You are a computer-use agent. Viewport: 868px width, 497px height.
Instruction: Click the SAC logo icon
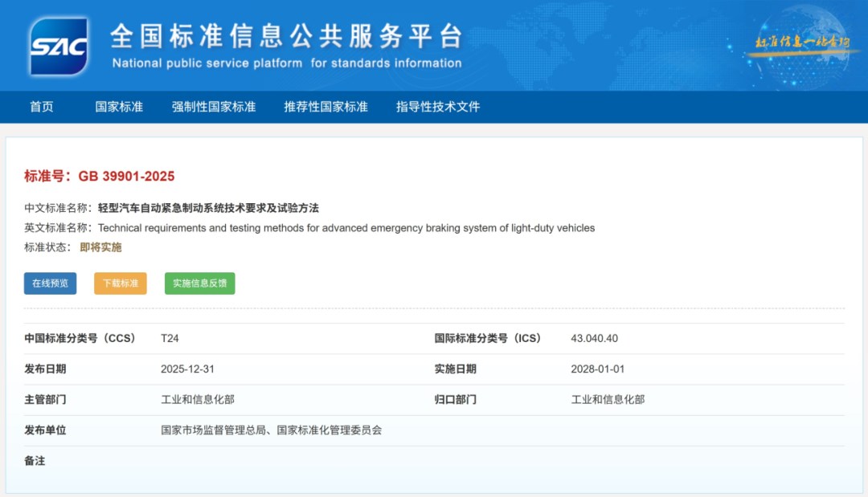click(59, 46)
